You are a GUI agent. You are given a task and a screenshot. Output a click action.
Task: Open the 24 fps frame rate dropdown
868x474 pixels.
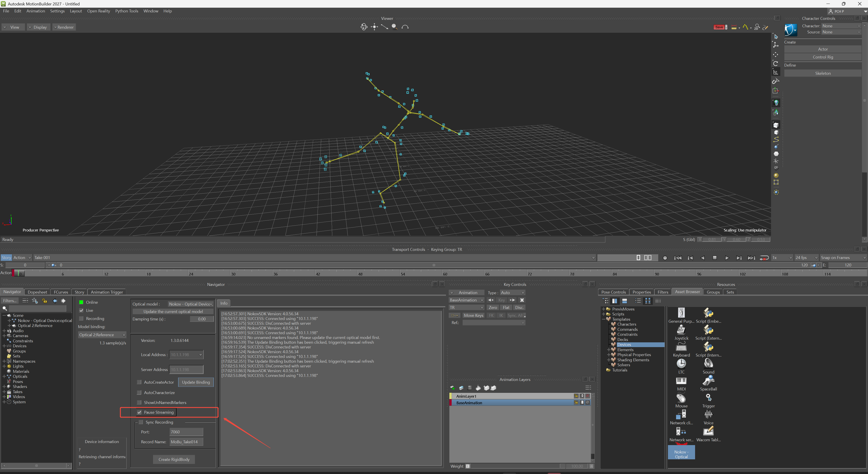[806, 258]
